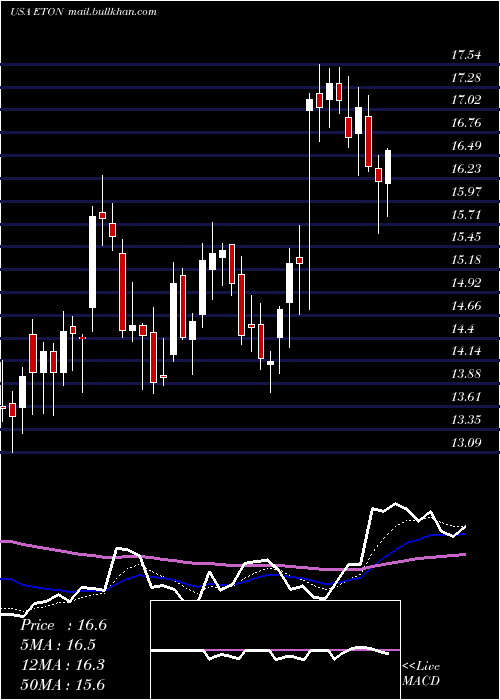Screen dimensions: 500x700
Task: Click the 17.54 price axis label
Action: 466,55
